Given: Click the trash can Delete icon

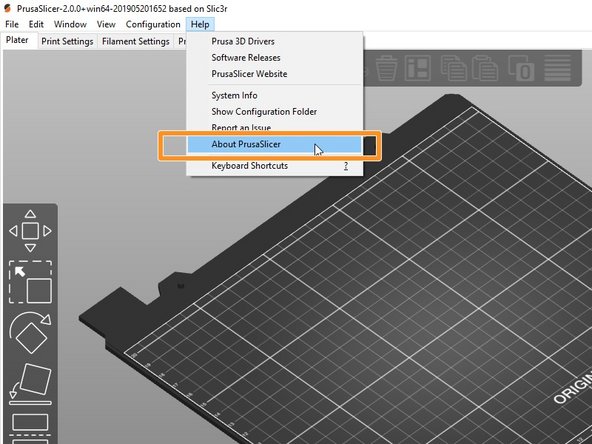Looking at the screenshot, I should (386, 68).
